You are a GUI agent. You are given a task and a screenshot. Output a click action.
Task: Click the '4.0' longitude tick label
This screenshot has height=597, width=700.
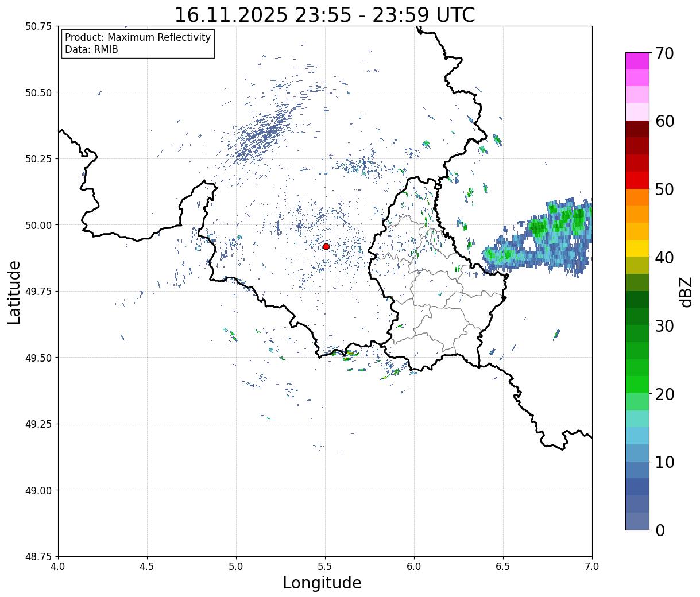click(58, 567)
